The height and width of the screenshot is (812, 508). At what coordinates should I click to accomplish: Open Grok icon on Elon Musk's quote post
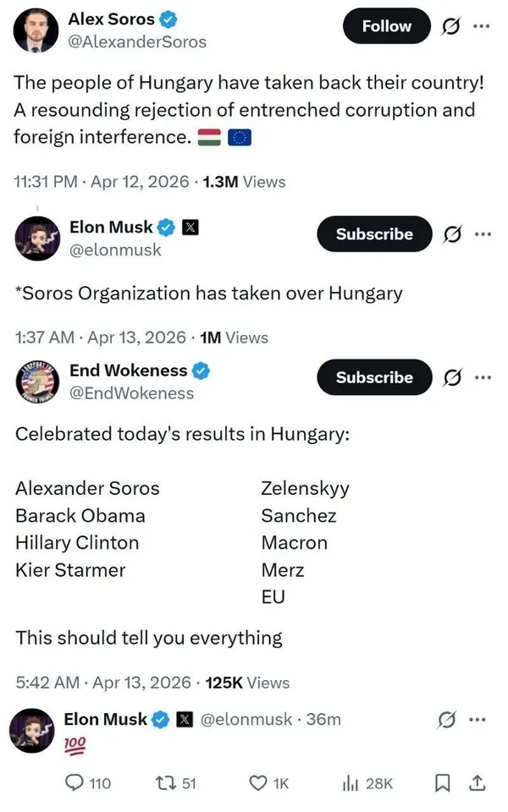click(453, 234)
